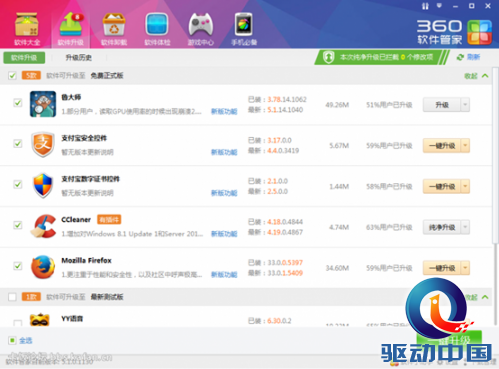Screen dimensions: 499x369
Task: Toggle the checkbox for CCleaner
Action: (18, 225)
